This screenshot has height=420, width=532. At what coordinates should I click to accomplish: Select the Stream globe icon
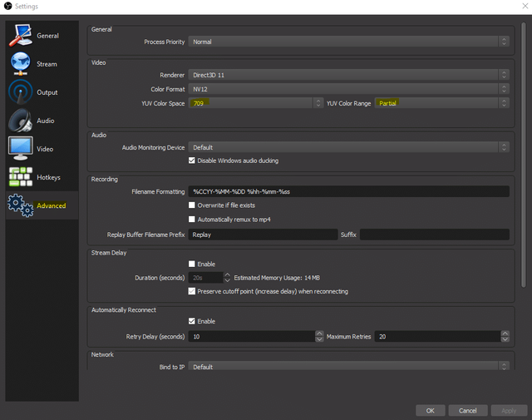pyautogui.click(x=20, y=63)
